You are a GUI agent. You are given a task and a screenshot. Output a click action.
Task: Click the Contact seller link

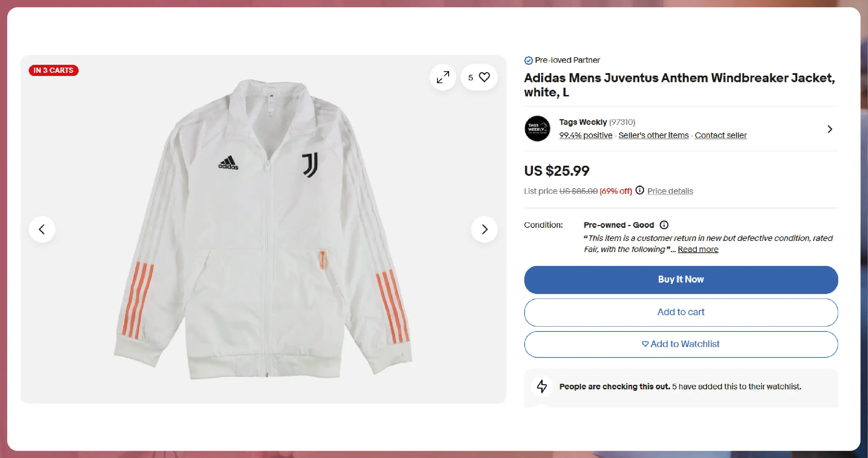pyautogui.click(x=720, y=135)
